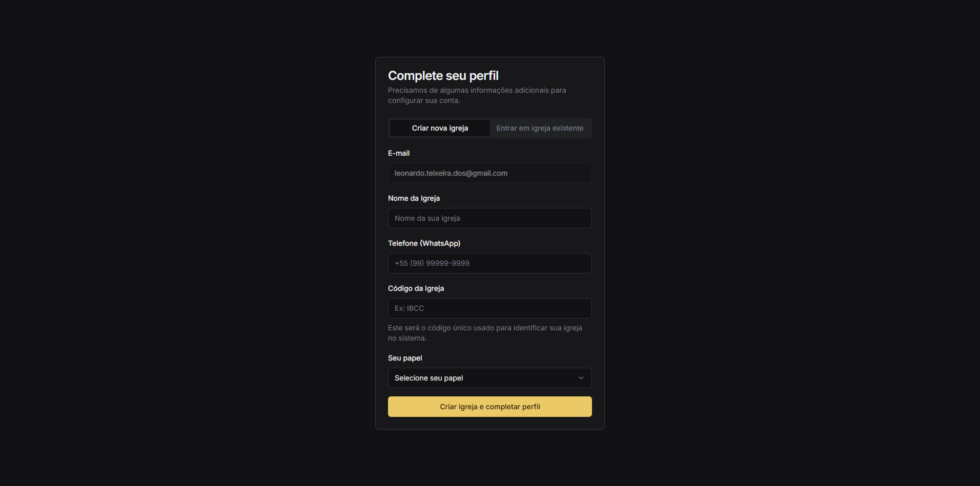The width and height of the screenshot is (980, 486).
Task: Click the leonardo.teixeira.dos@gmail.com address text
Action: [451, 173]
